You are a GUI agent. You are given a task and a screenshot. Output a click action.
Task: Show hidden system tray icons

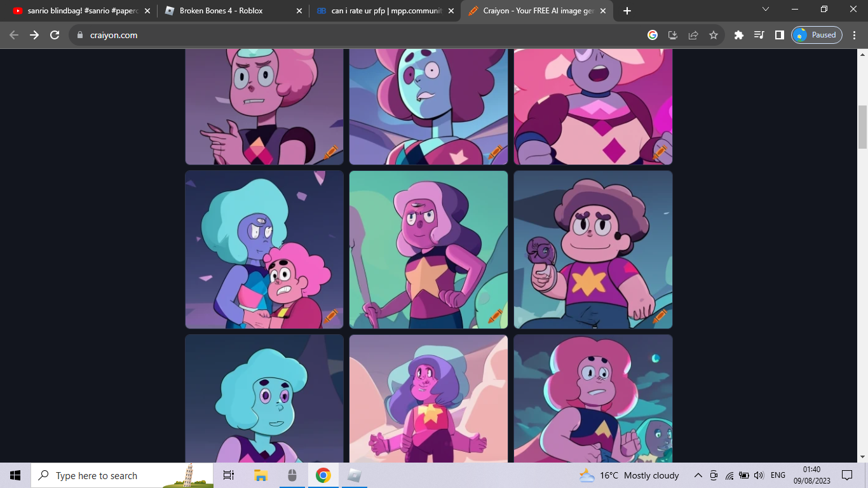point(698,475)
